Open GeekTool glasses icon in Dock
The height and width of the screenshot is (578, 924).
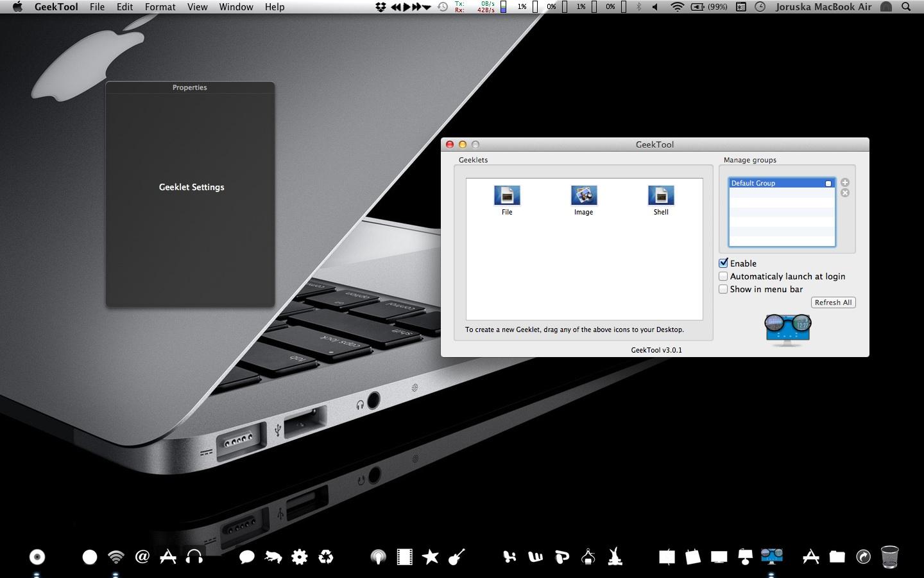[x=772, y=555]
